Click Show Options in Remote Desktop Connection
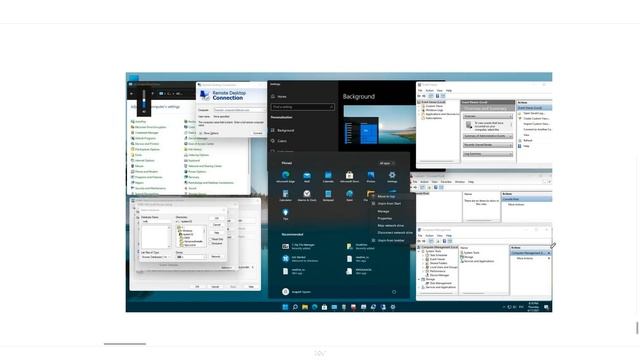This screenshot has width=640, height=360. [x=210, y=133]
